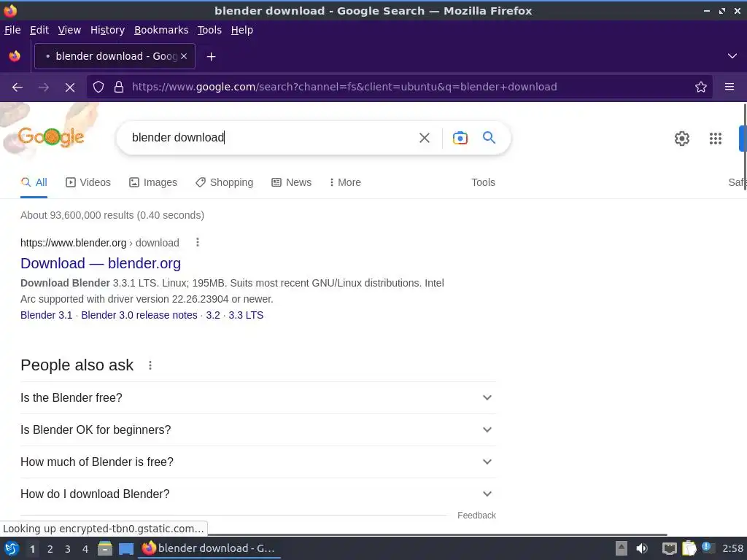Close the blender download tab
Screen dimensions: 747x560
click(x=184, y=56)
